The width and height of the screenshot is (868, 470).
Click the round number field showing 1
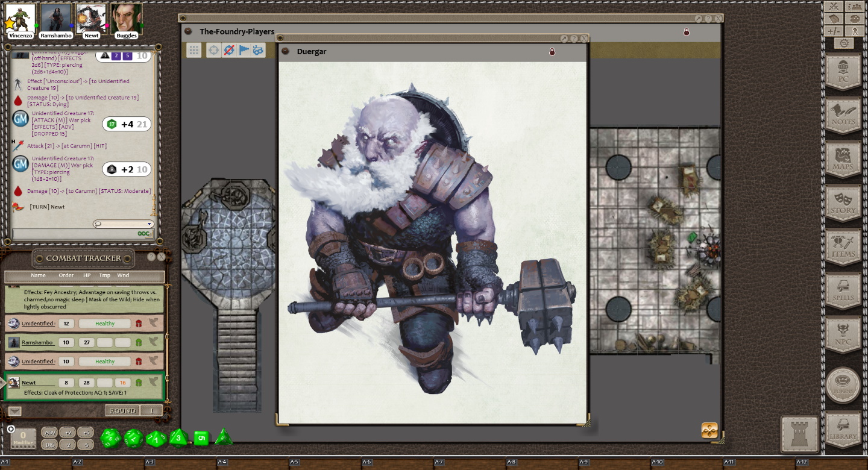[151, 410]
